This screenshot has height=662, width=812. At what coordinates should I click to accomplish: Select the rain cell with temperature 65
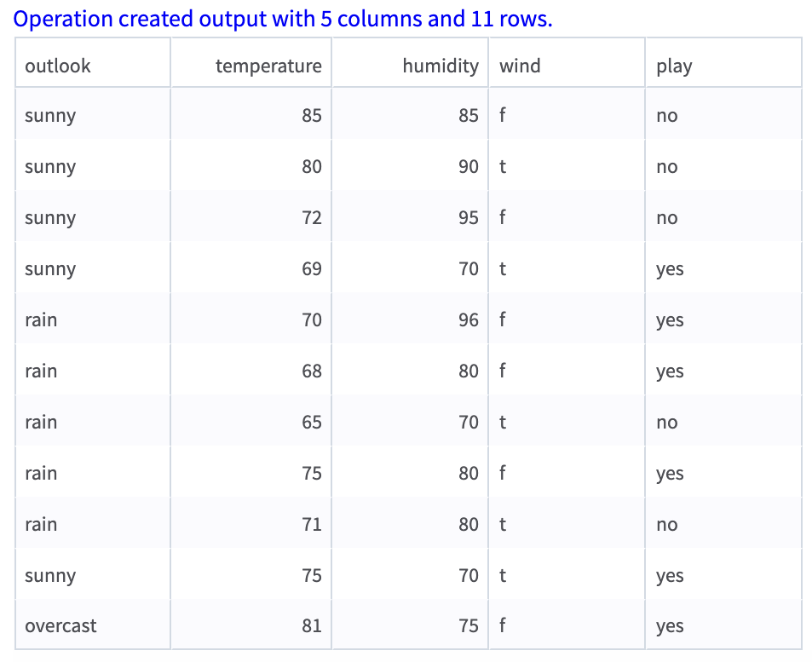pyautogui.click(x=41, y=422)
